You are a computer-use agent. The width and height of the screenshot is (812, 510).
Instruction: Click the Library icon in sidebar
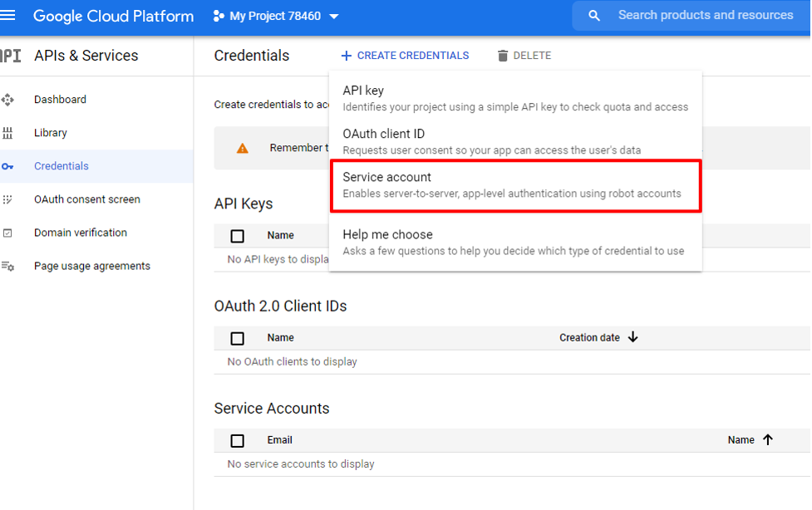(x=7, y=133)
